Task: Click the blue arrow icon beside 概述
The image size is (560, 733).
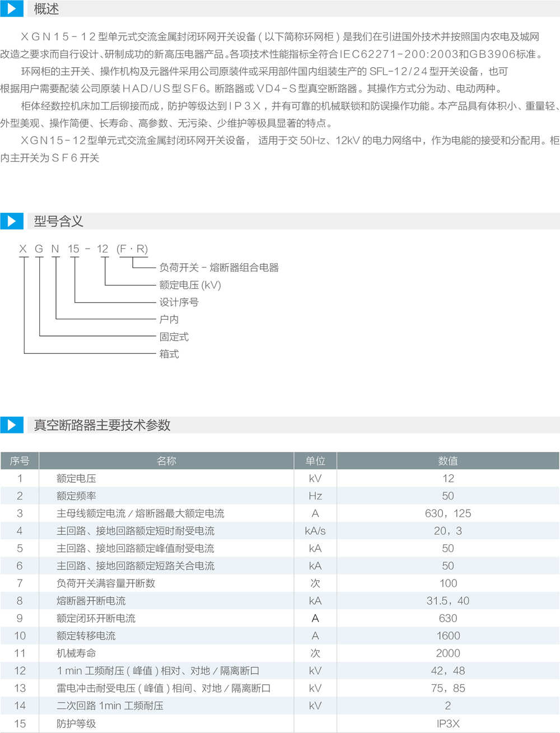Action: [x=11, y=8]
